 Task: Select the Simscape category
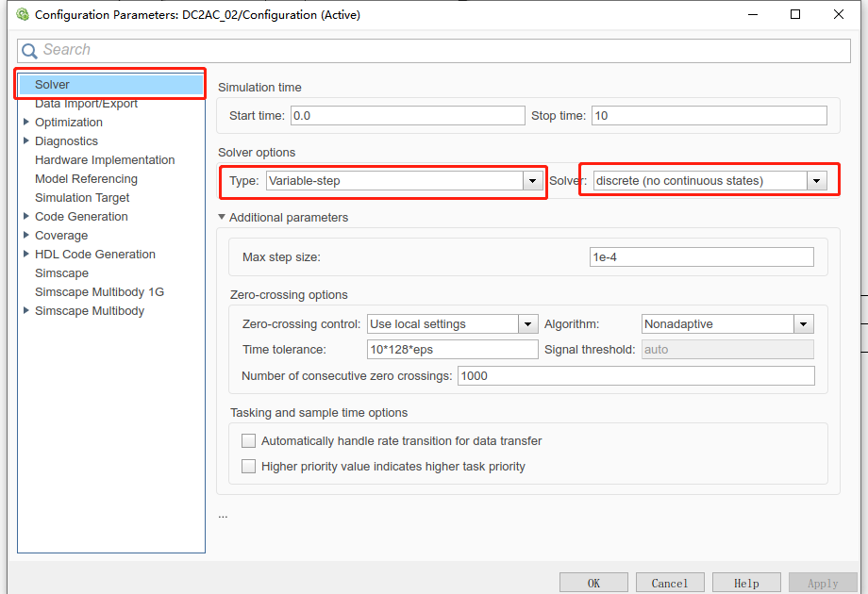(61, 273)
